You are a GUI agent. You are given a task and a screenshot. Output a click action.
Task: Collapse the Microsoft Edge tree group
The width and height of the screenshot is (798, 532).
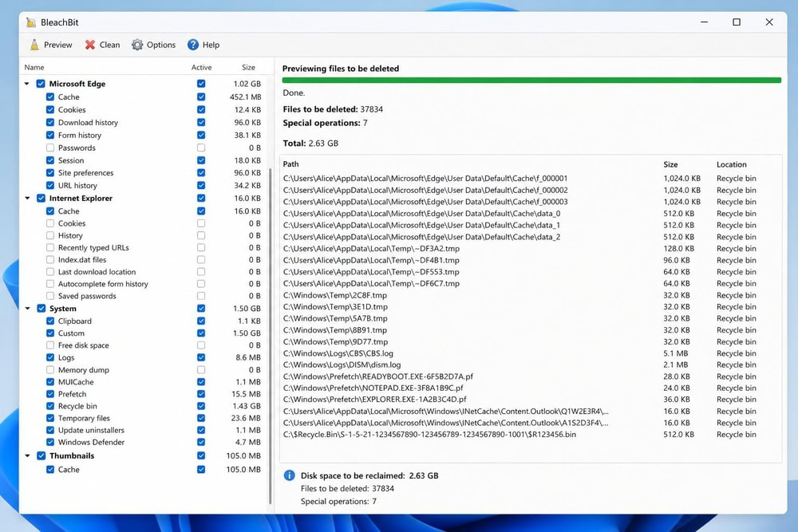tap(27, 84)
